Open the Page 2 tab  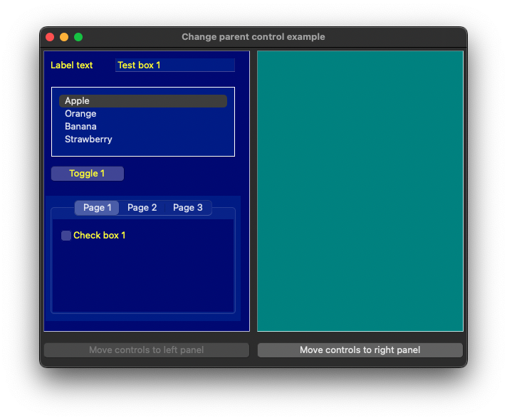[142, 208]
